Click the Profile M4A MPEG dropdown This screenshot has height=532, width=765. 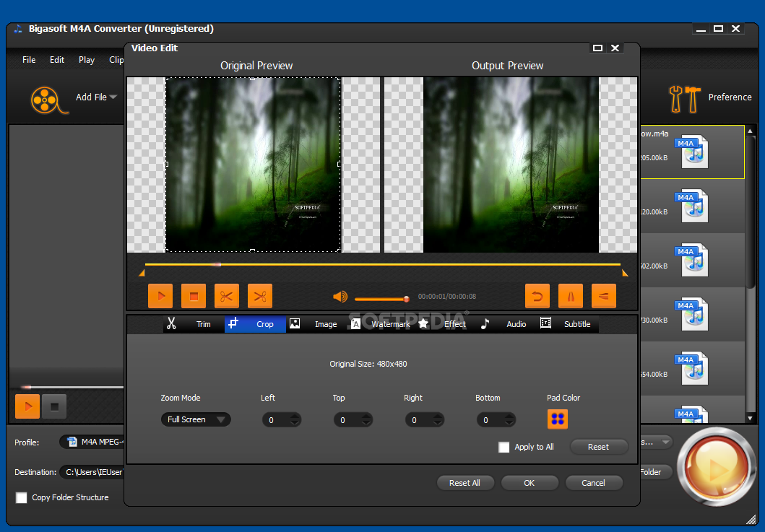coord(92,442)
